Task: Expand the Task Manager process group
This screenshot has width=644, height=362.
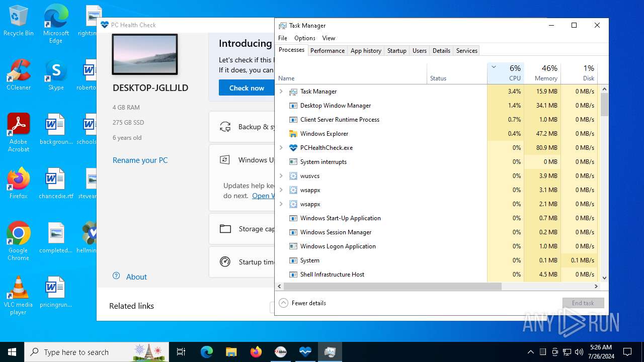Action: (281, 92)
